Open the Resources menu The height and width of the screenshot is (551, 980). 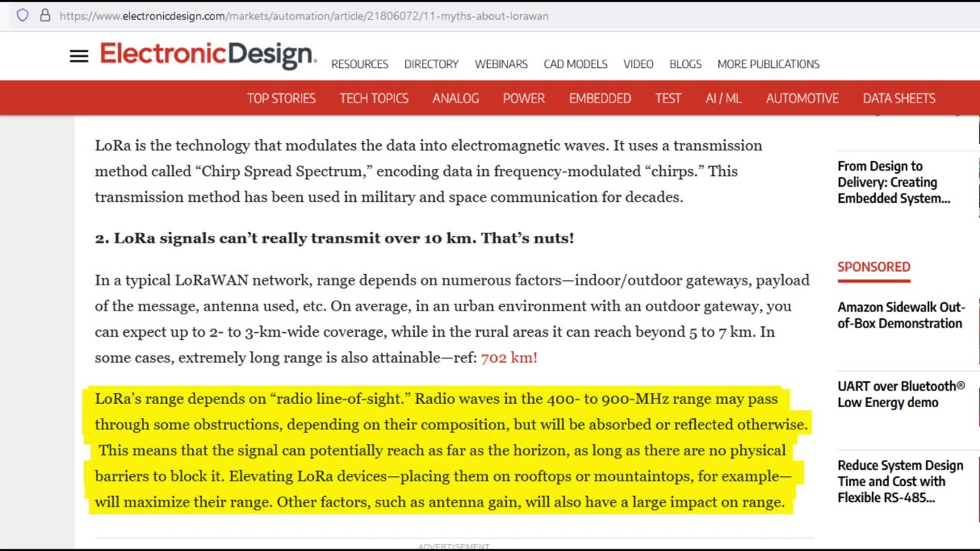360,64
